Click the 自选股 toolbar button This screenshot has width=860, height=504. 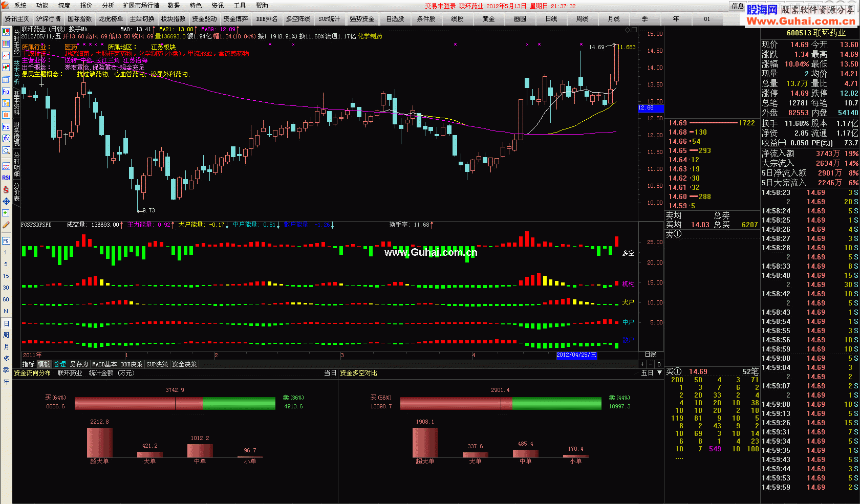tap(395, 19)
